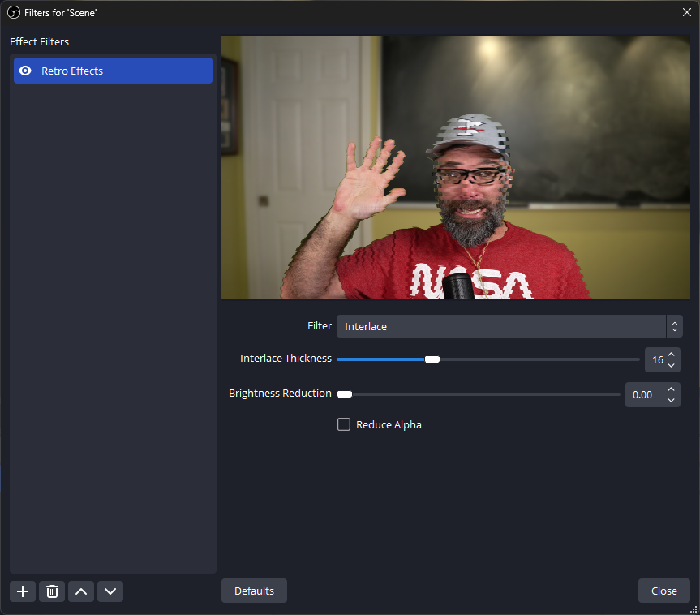The image size is (700, 615).
Task: Toggle Retro Effects visibility eye icon
Action: [26, 71]
